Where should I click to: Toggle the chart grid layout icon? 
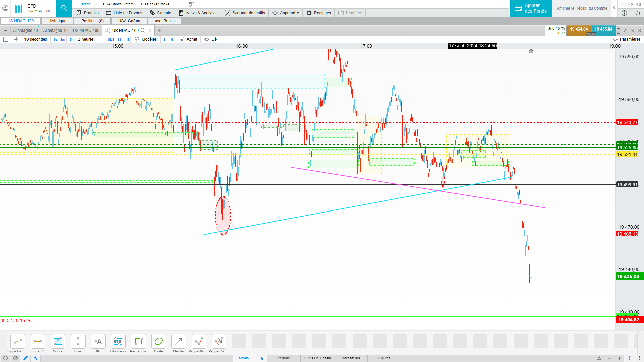tap(16, 39)
